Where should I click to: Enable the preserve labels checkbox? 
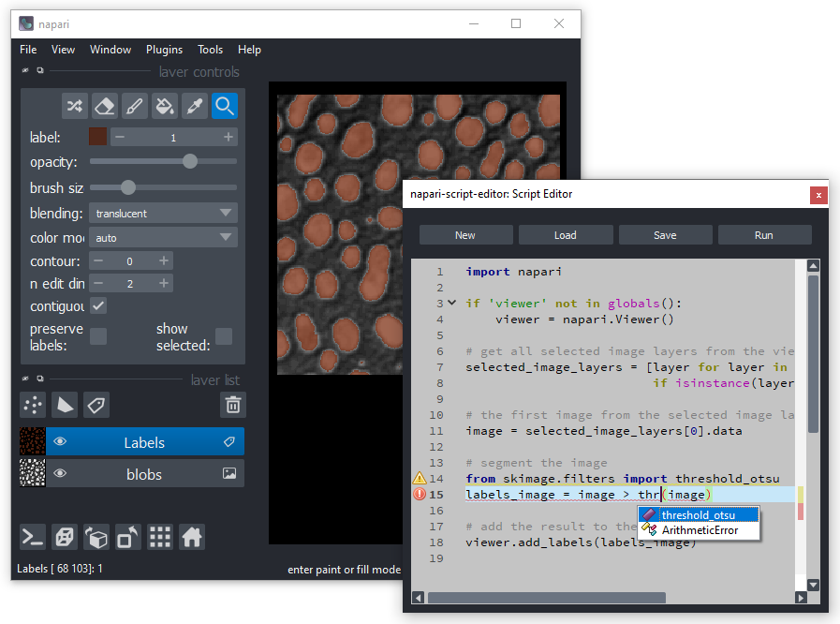(98, 336)
